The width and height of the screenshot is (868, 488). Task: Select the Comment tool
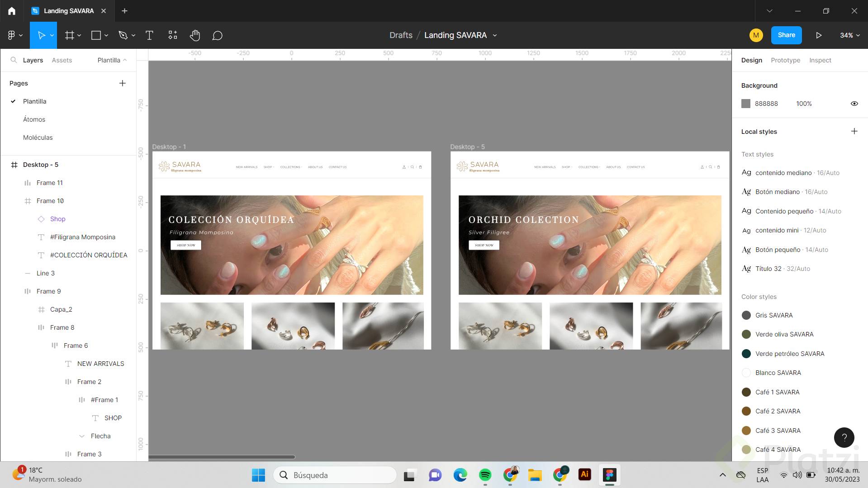pos(217,35)
